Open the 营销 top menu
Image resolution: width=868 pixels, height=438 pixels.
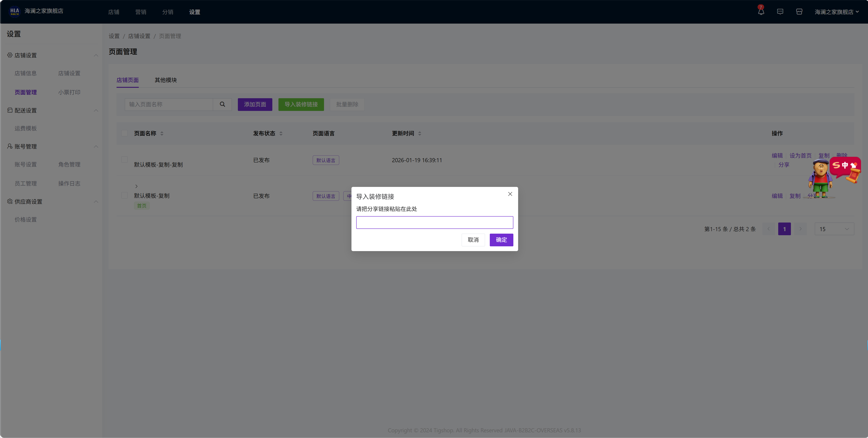point(141,12)
